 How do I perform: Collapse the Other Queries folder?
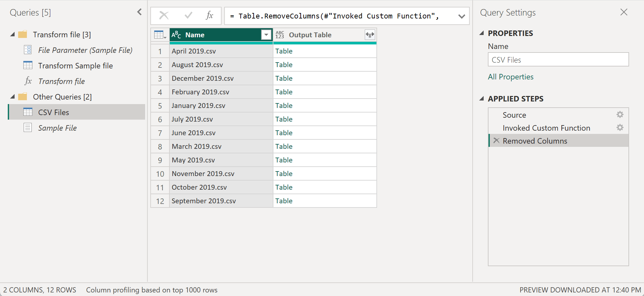tap(12, 97)
